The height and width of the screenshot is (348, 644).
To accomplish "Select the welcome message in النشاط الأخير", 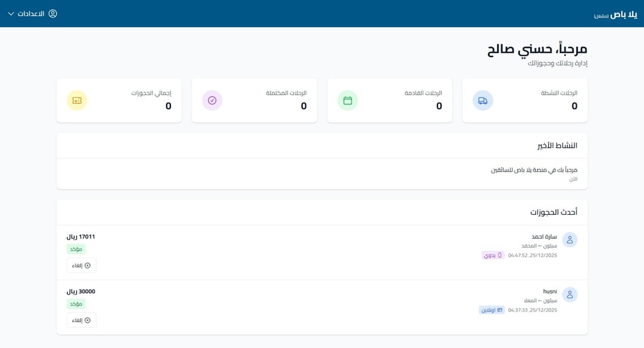I will [534, 170].
